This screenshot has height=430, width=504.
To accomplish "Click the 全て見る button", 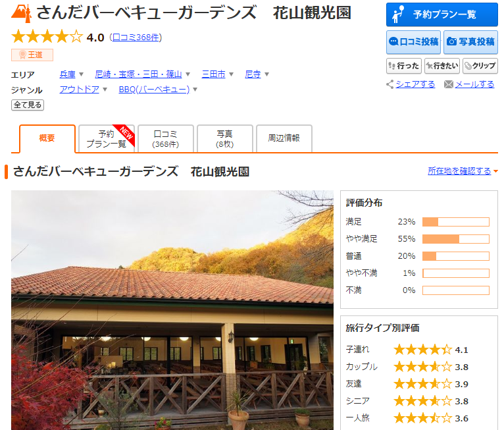I will point(28,105).
